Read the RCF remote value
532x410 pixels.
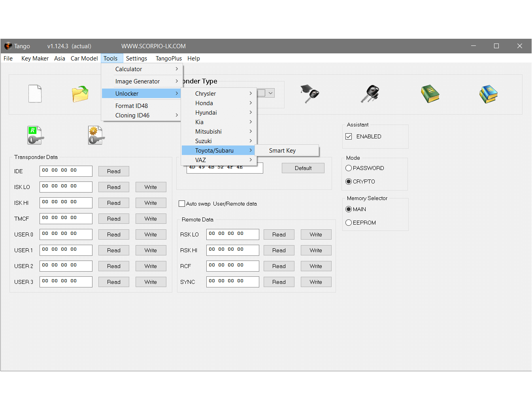[279, 266]
